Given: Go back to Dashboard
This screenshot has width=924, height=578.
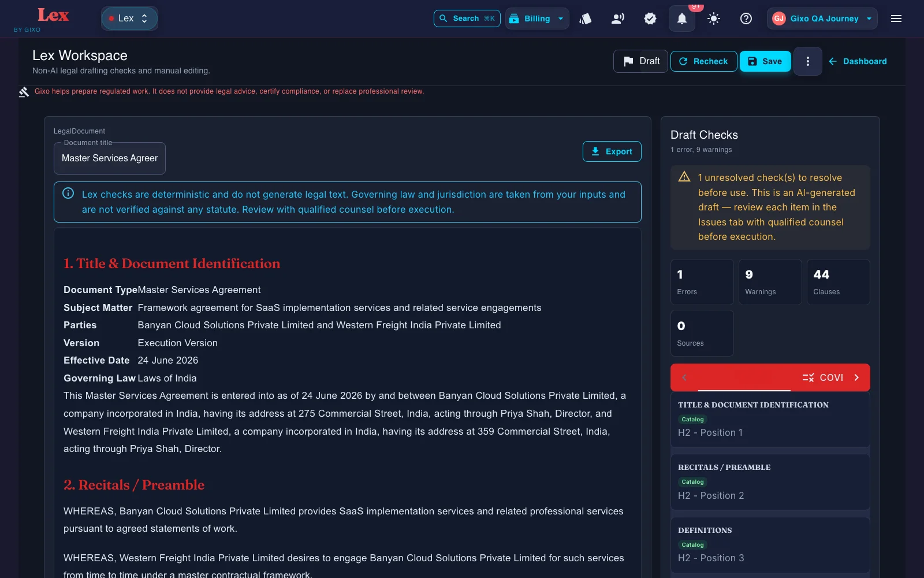Looking at the screenshot, I should pyautogui.click(x=858, y=61).
